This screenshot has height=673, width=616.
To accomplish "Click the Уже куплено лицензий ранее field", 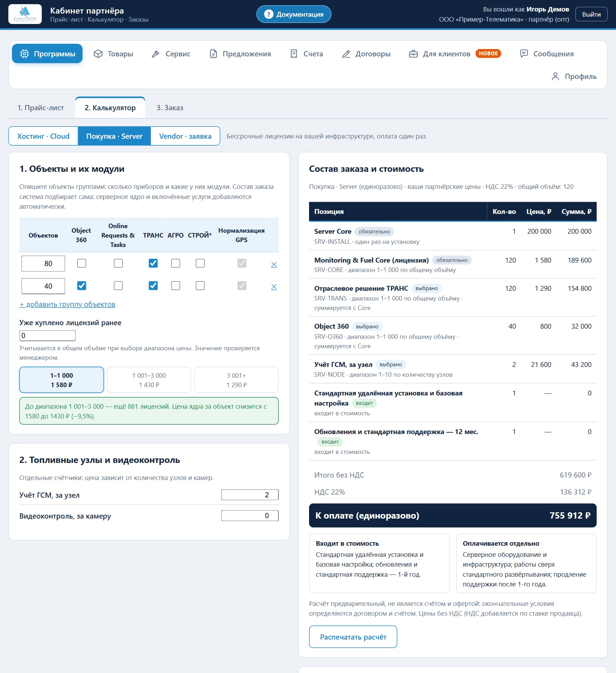I will 47,336.
